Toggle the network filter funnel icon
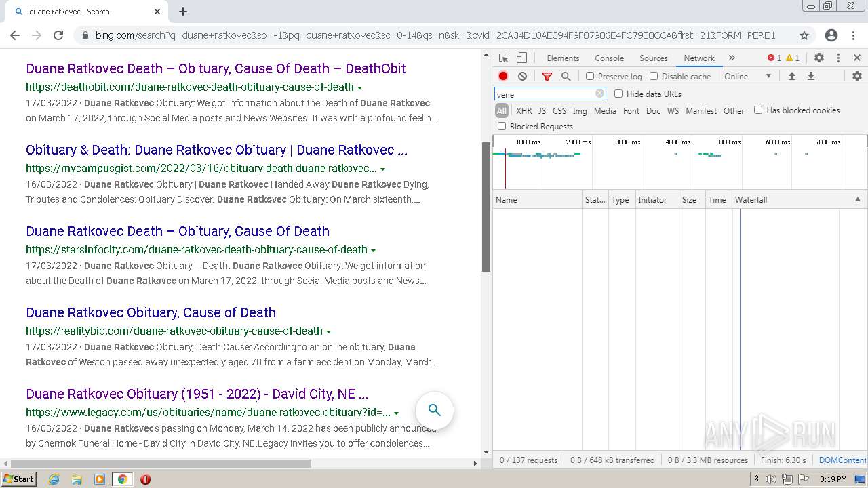 pos(547,77)
